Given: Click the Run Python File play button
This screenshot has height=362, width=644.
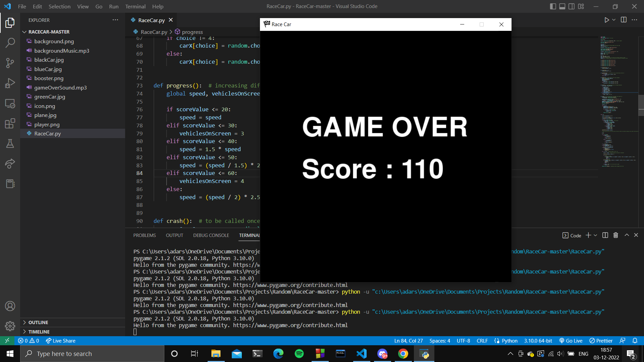Looking at the screenshot, I should click(606, 20).
